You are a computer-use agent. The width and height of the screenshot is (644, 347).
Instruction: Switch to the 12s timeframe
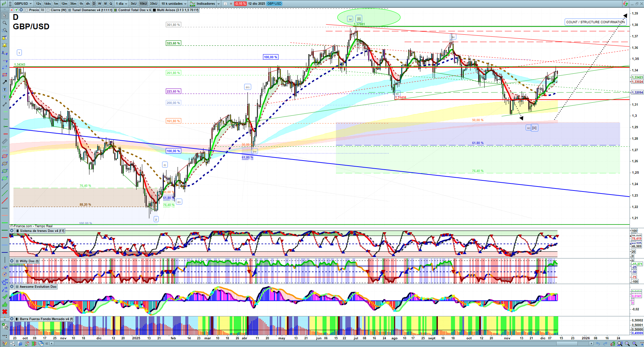click(38, 4)
